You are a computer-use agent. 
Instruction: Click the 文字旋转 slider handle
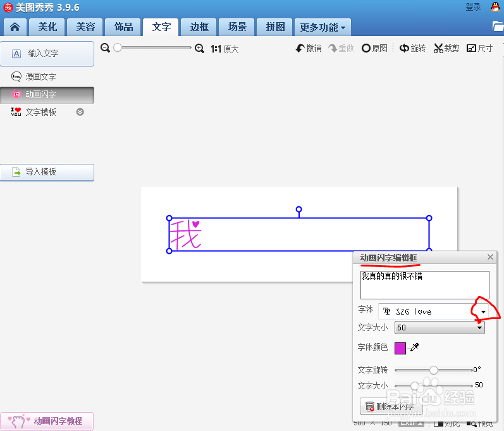coord(434,370)
